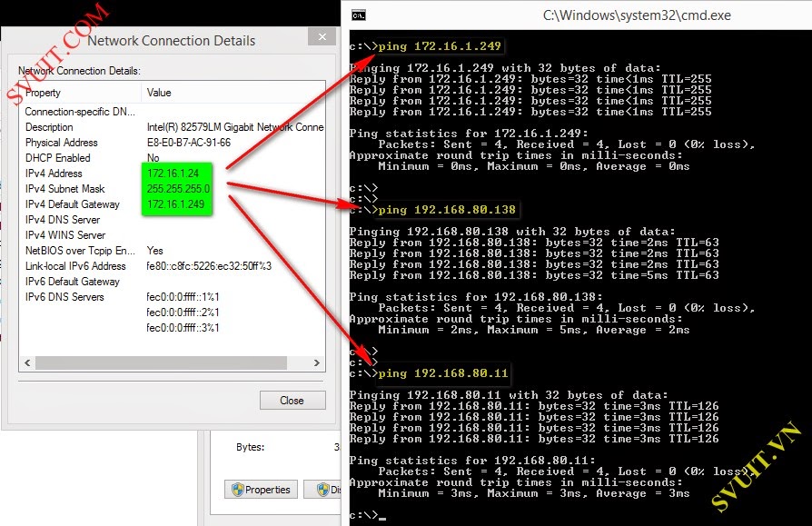Select the Description row label
The width and height of the screenshot is (812, 526).
pyautogui.click(x=49, y=127)
